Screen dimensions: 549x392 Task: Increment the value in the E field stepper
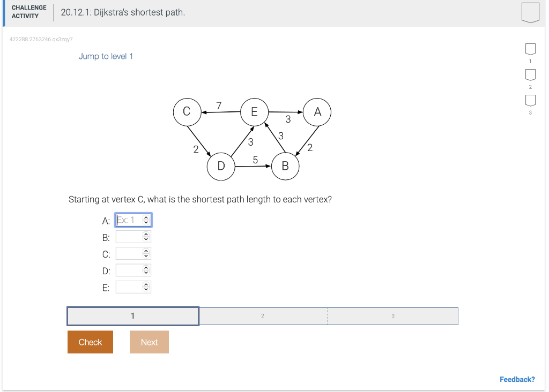(146, 284)
